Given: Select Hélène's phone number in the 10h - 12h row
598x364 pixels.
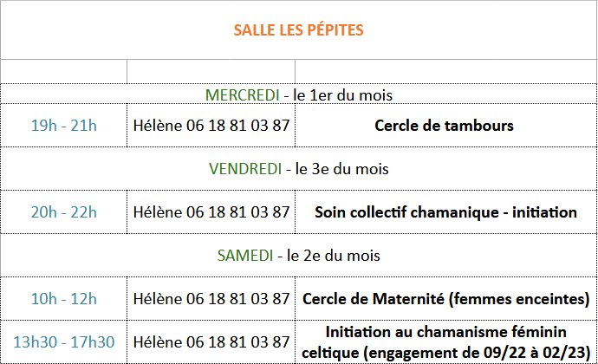Looking at the screenshot, I should coord(211,299).
